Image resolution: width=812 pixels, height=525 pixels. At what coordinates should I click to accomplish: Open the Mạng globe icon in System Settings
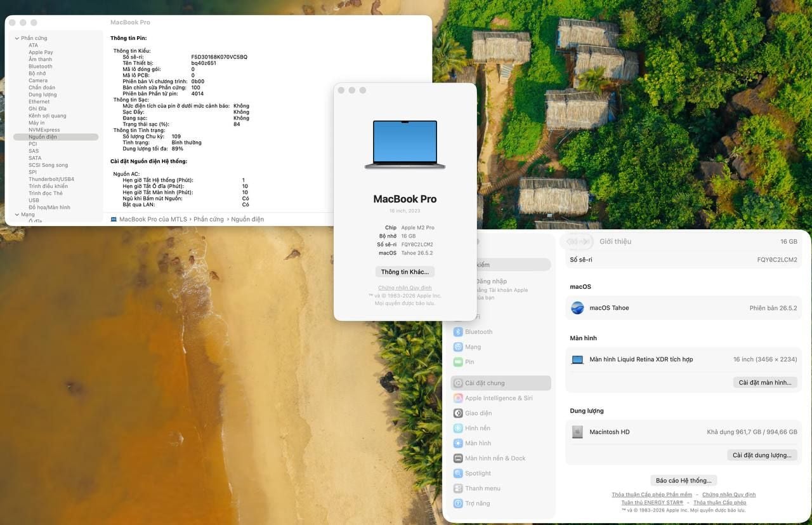tap(458, 347)
